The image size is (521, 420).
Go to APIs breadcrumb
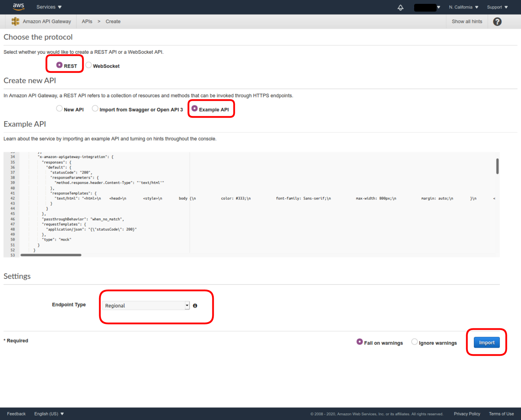click(x=87, y=21)
